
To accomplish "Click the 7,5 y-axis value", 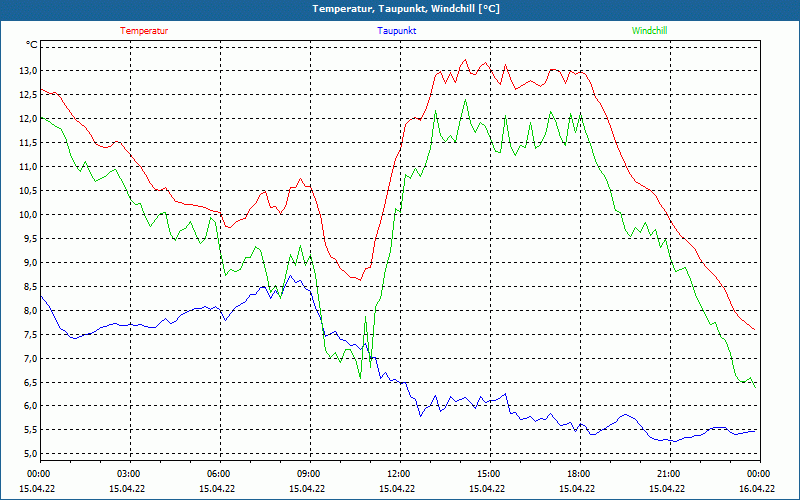I will (31, 335).
